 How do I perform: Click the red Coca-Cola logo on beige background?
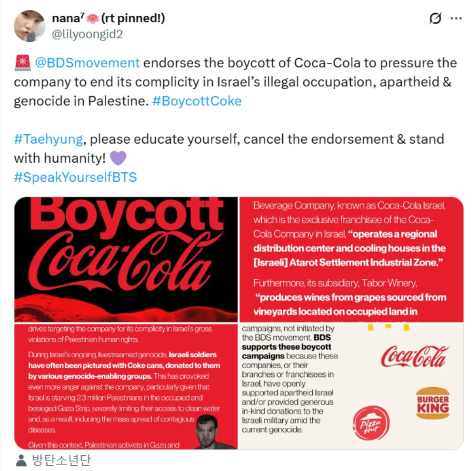tap(415, 357)
